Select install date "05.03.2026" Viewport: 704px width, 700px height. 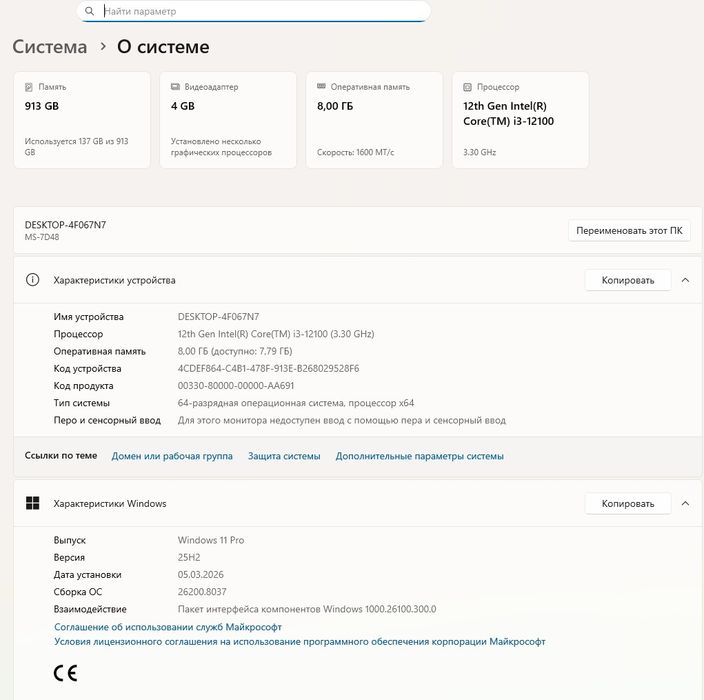tap(201, 575)
